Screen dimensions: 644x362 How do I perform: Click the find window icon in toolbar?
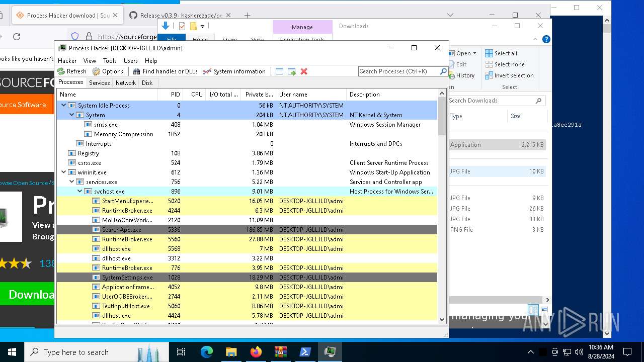(280, 71)
